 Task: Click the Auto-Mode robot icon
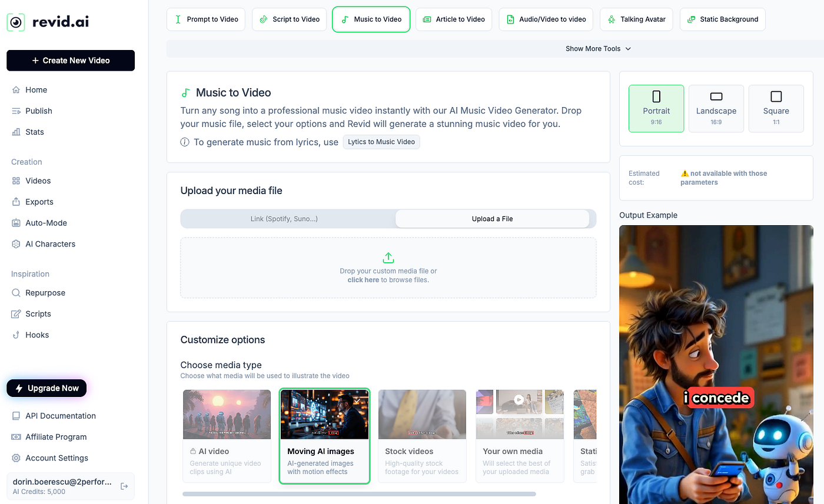pyautogui.click(x=16, y=223)
